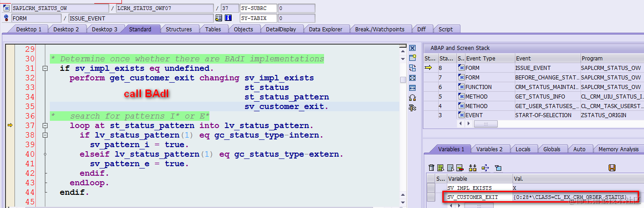Click the Maximize Tool icon beside the editor

pyautogui.click(x=412, y=78)
